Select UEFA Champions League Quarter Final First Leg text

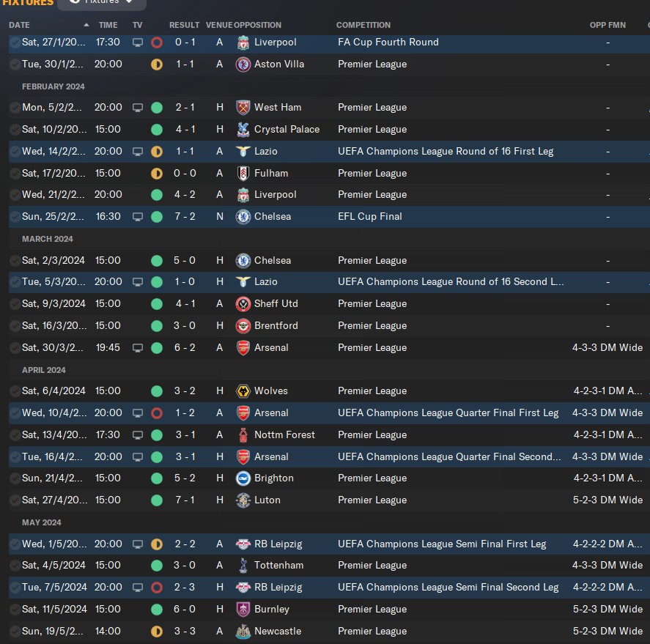[x=448, y=412]
